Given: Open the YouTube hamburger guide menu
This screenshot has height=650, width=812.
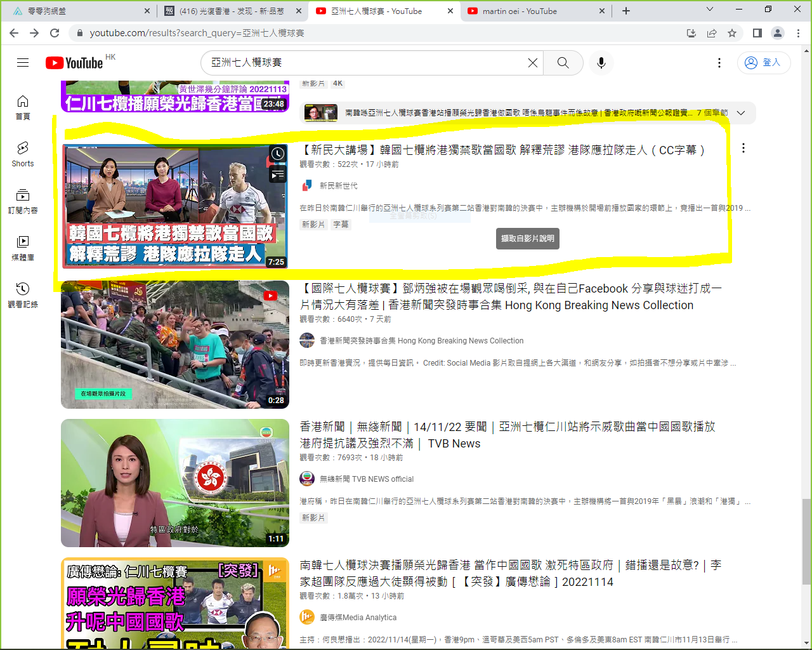Looking at the screenshot, I should [x=23, y=62].
